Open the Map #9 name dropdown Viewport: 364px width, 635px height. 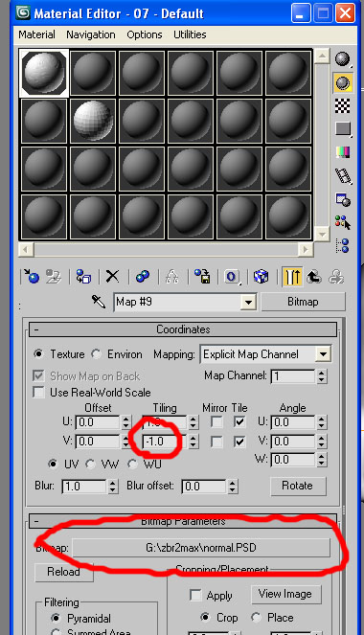pyautogui.click(x=248, y=302)
